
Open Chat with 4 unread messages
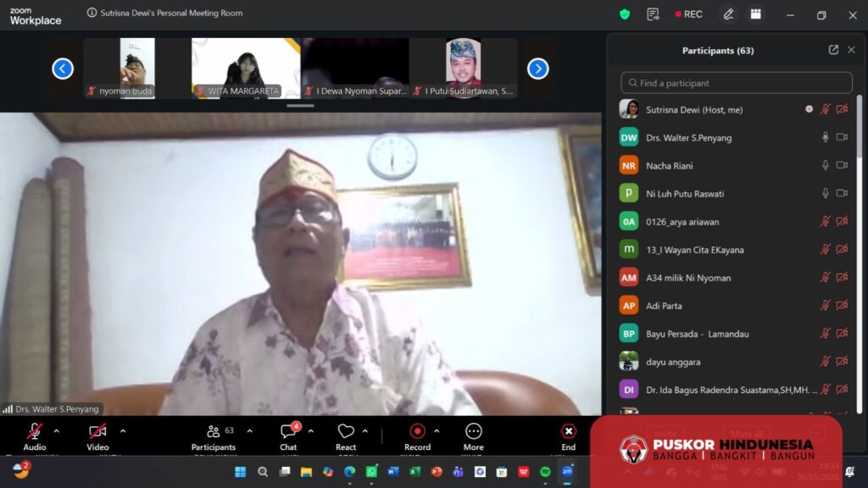click(x=288, y=436)
